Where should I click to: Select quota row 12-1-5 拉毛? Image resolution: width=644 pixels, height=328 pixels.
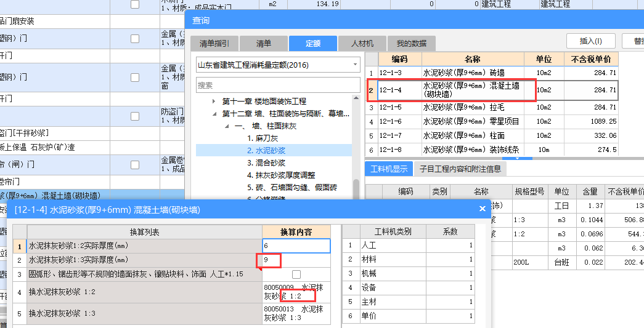tap(492, 108)
